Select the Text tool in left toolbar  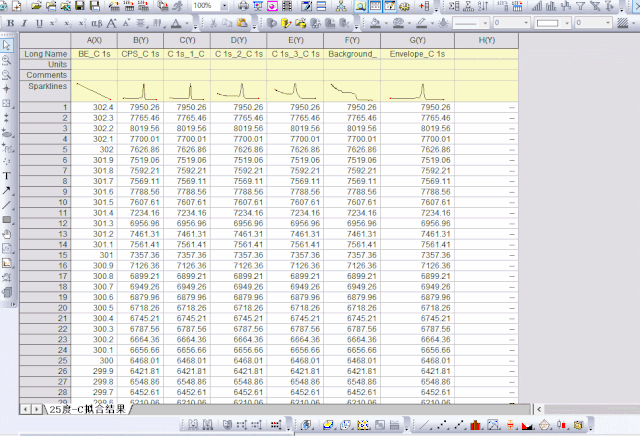click(7, 175)
